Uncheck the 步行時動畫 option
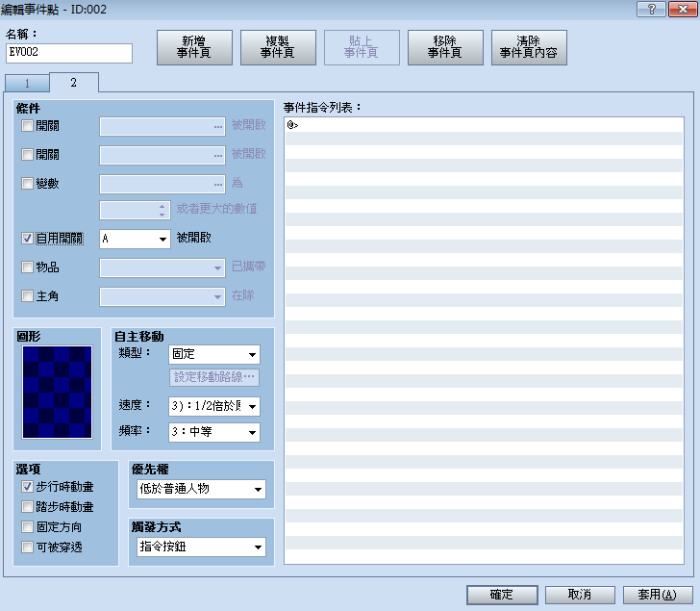The width and height of the screenshot is (700, 611). (27, 486)
